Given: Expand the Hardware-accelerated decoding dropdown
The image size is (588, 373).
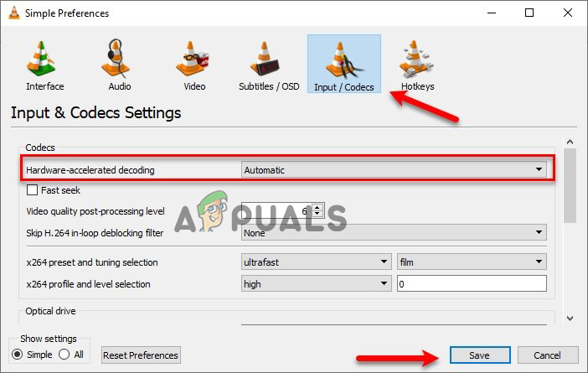Looking at the screenshot, I should coord(394,170).
